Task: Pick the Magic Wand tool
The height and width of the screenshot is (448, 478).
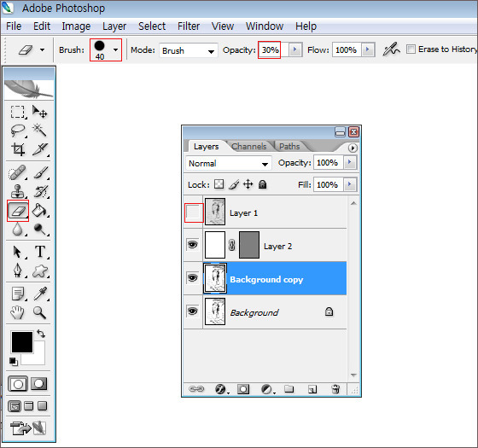Action: click(40, 131)
